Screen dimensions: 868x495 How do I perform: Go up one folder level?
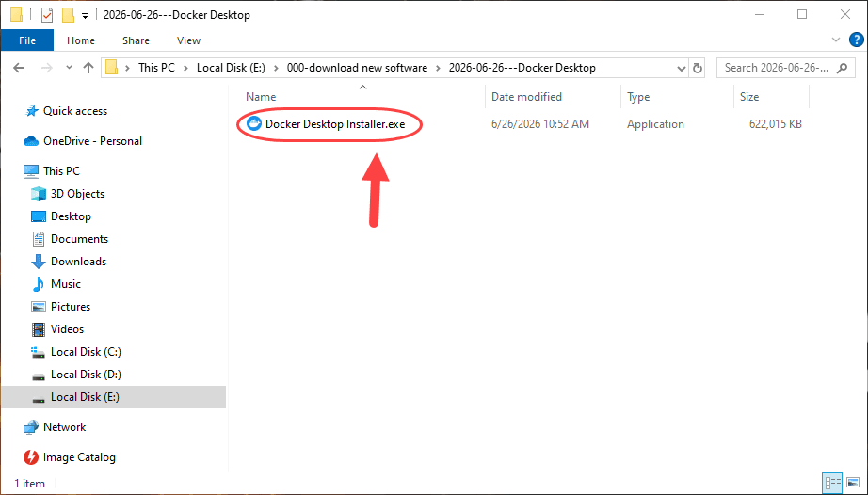coord(88,68)
